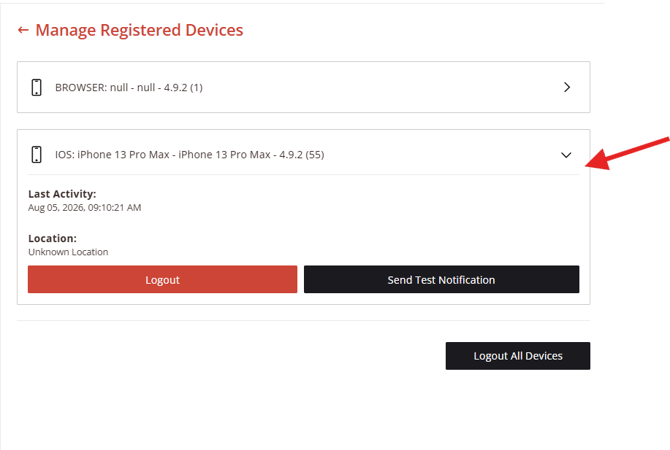
Task: Click the Unknown Location text
Action: [x=68, y=252]
